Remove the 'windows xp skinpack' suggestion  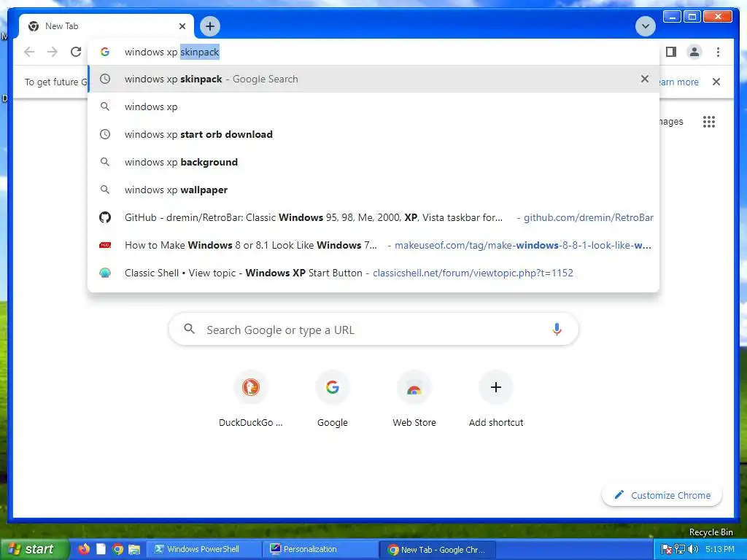645,79
